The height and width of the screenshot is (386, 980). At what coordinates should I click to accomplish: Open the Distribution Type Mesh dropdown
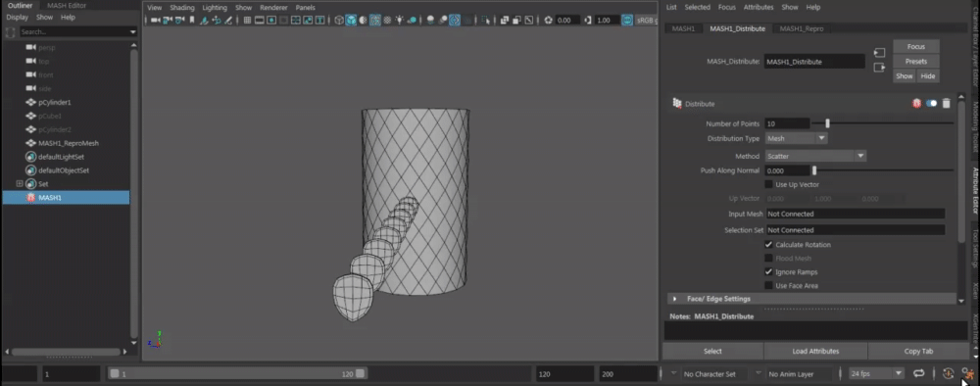tap(796, 138)
